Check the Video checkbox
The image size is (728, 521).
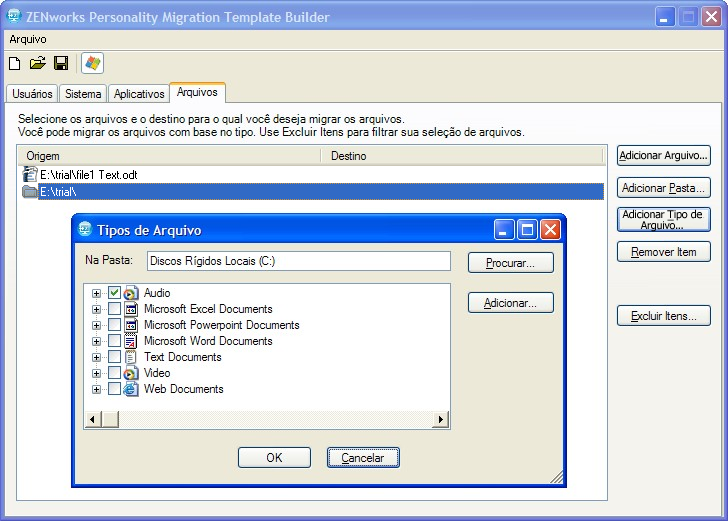[x=114, y=372]
